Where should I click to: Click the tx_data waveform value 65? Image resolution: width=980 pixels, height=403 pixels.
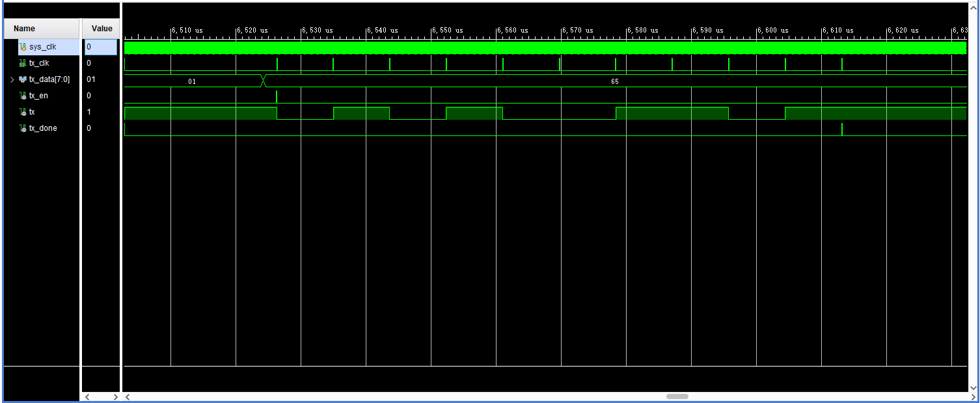(615, 81)
